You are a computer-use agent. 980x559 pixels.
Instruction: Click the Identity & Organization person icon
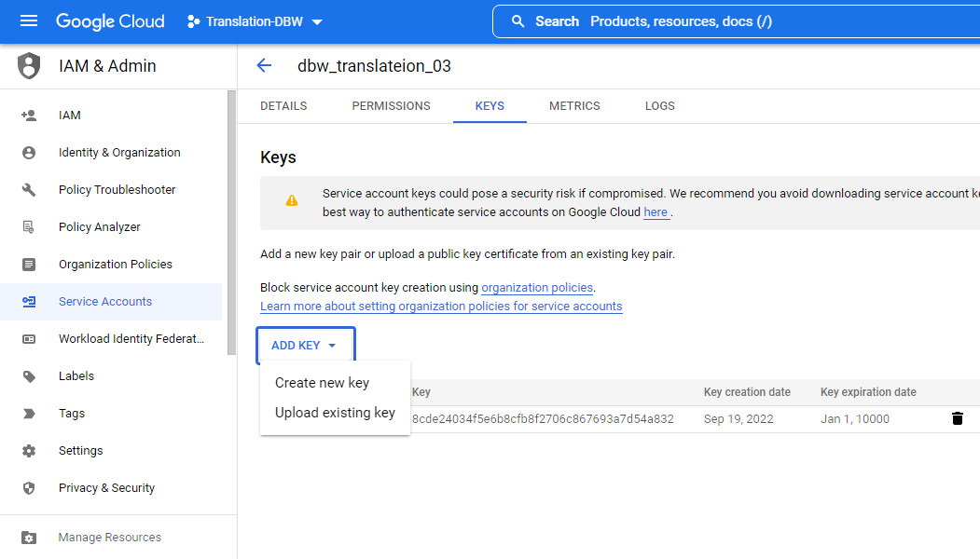(x=29, y=153)
